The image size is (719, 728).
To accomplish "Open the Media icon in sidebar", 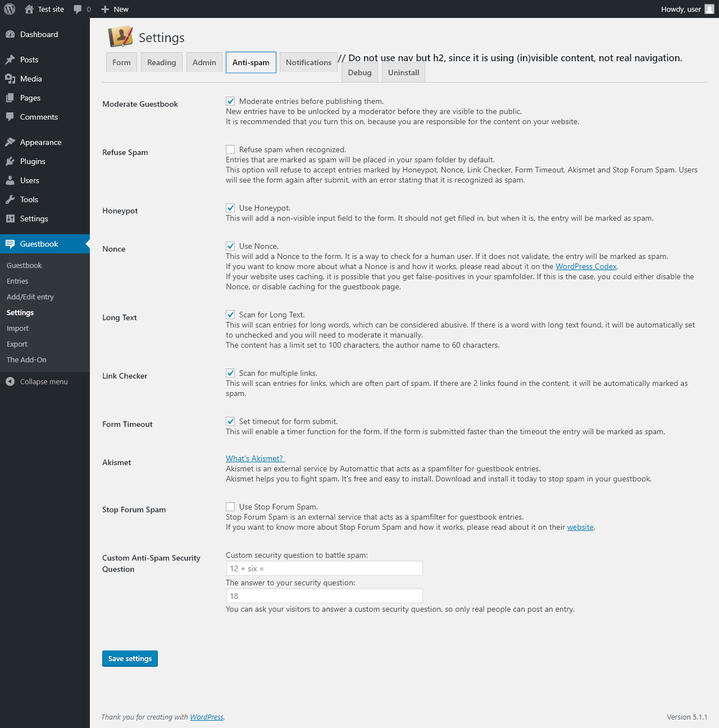I will 10,79.
